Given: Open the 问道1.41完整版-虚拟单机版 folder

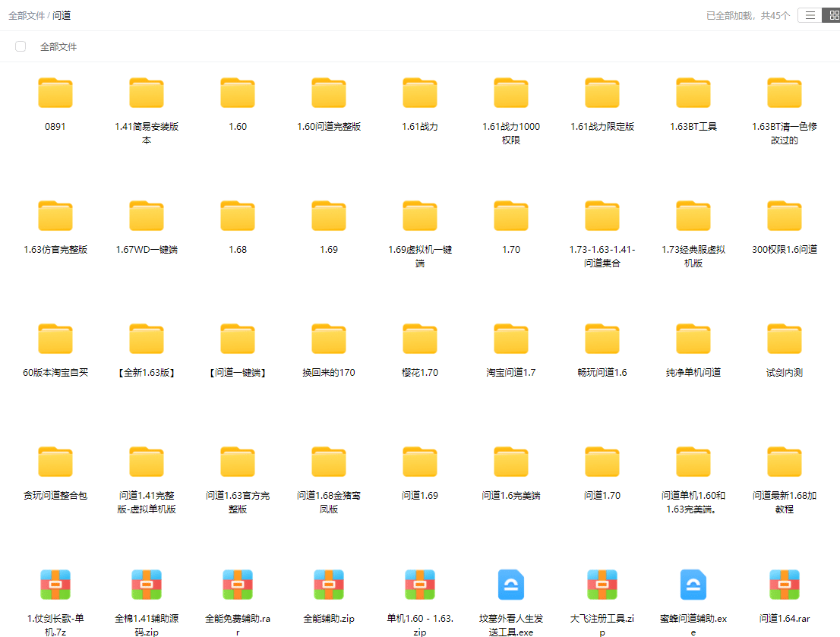Looking at the screenshot, I should (147, 462).
